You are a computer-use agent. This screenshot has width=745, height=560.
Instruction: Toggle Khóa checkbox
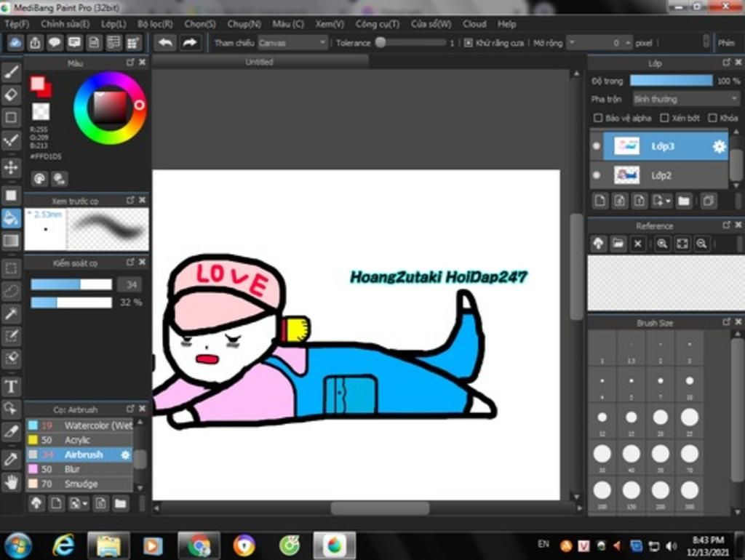[x=712, y=118]
